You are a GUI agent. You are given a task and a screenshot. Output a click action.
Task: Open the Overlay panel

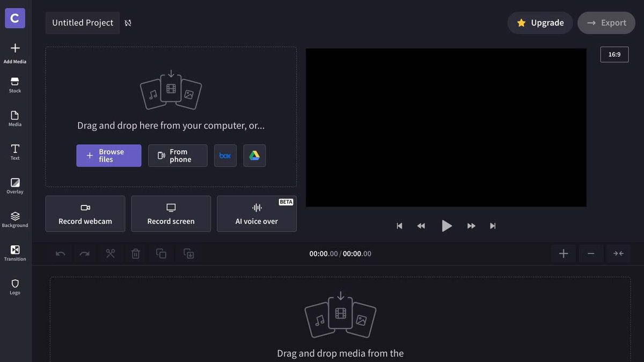tap(14, 185)
